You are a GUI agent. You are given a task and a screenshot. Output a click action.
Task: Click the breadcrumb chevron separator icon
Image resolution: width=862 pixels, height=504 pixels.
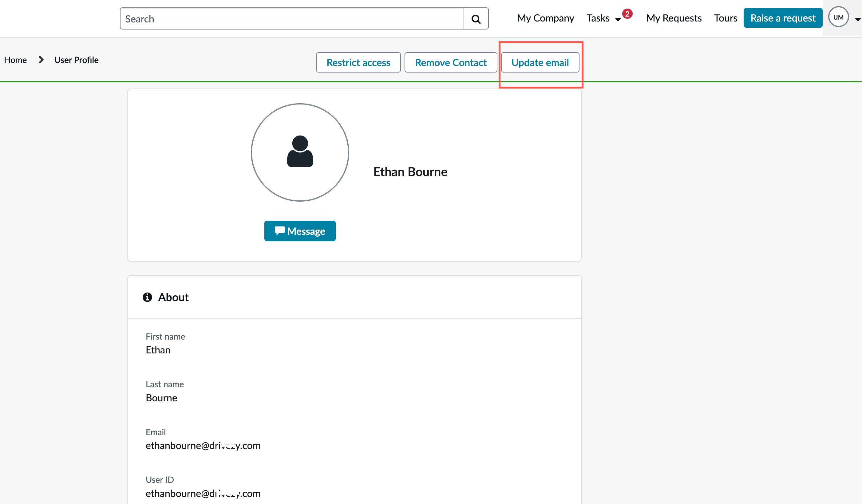pyautogui.click(x=41, y=60)
